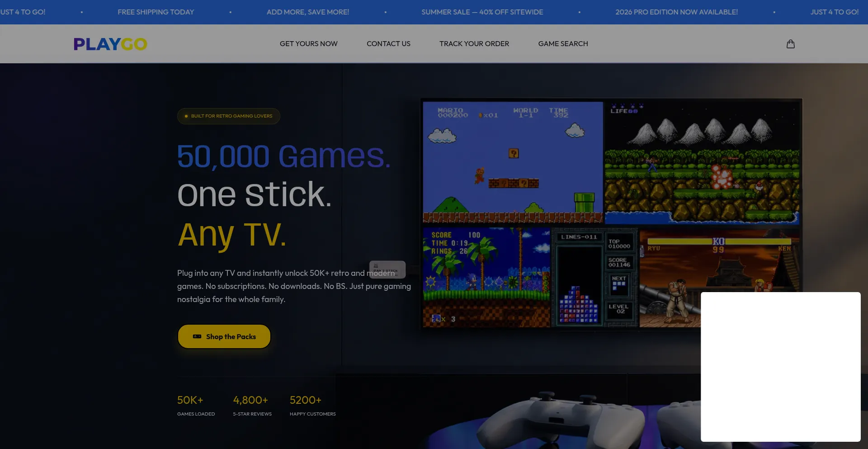Image resolution: width=868 pixels, height=449 pixels.
Task: Open TRACK YOUR ORDER link
Action: tap(474, 44)
